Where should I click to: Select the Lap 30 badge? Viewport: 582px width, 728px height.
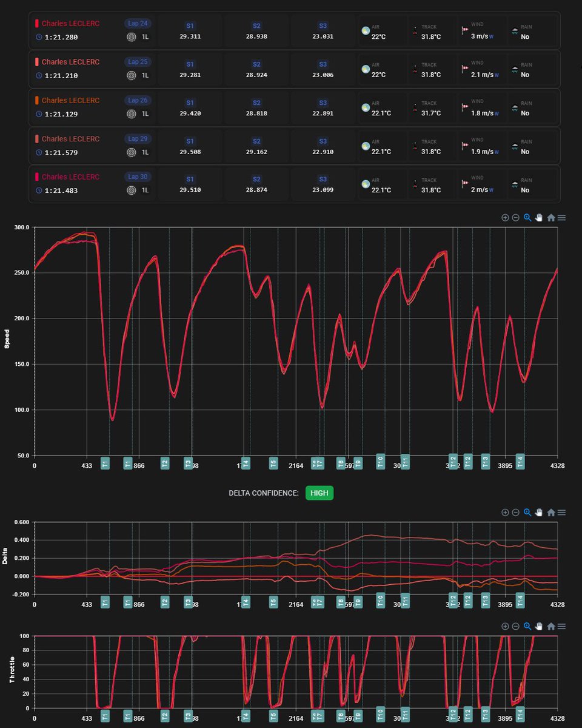[138, 177]
